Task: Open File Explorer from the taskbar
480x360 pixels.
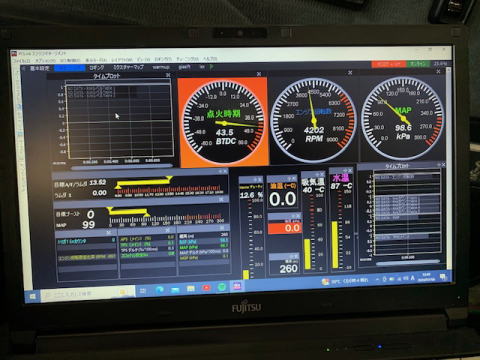Action: tap(191, 288)
